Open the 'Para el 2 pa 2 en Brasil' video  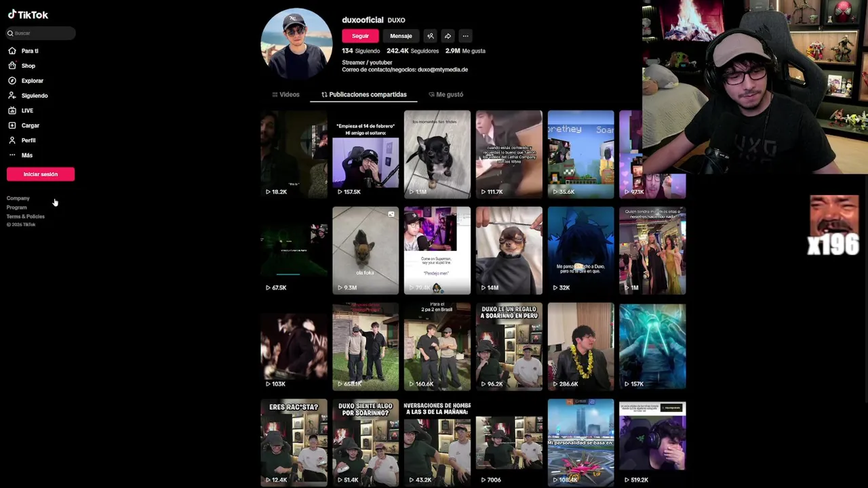(437, 346)
